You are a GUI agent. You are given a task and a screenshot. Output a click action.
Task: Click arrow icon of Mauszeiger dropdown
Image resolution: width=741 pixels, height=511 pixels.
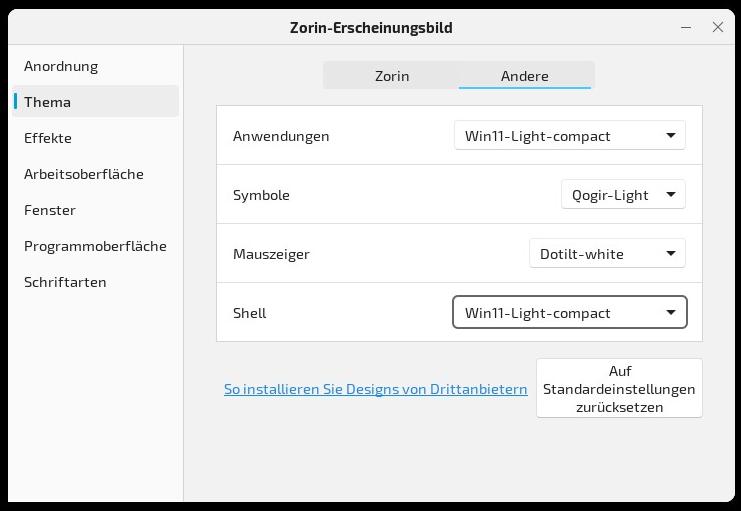pos(671,254)
